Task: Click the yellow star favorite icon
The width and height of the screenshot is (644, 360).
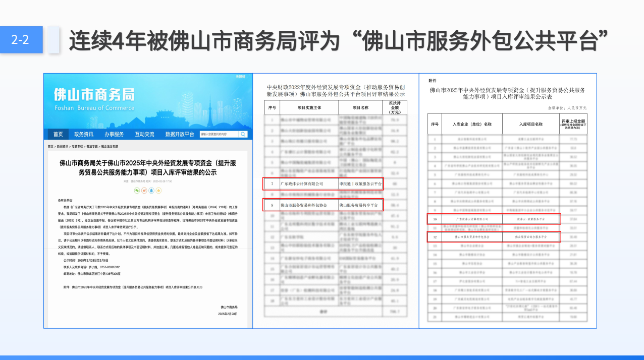Action: (158, 191)
